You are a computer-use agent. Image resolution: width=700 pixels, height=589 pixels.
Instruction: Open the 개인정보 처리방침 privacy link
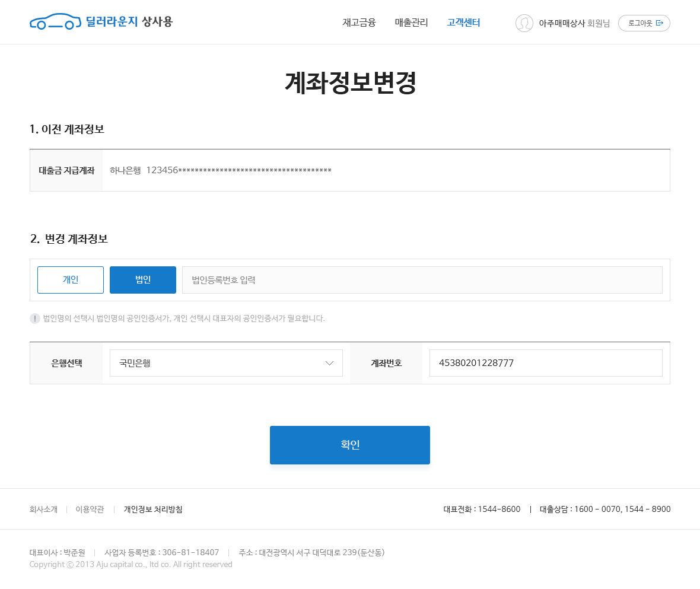(x=152, y=509)
